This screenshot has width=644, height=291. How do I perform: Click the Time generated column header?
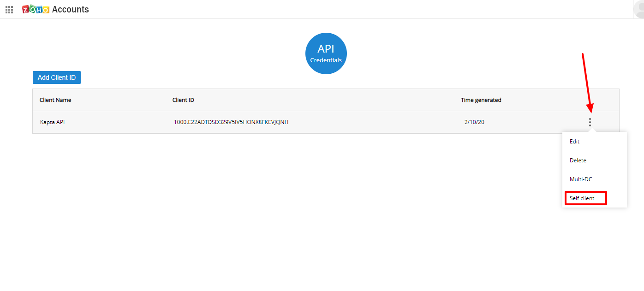click(481, 100)
